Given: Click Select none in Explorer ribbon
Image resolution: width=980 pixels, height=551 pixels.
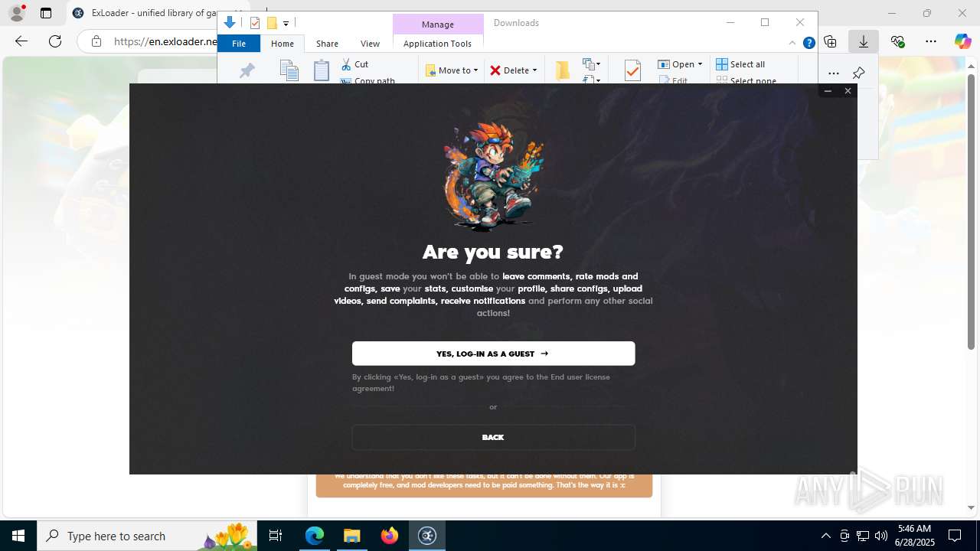Looking at the screenshot, I should [746, 80].
